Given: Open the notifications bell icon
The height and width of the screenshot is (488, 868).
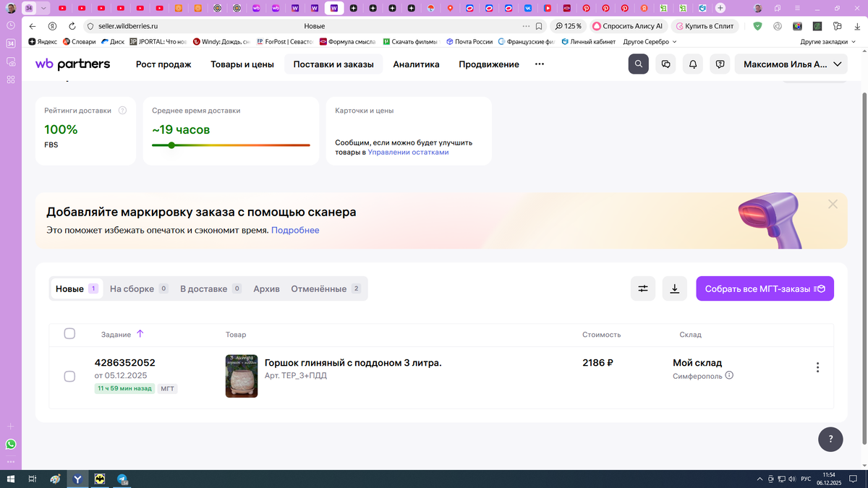Looking at the screenshot, I should click(693, 64).
